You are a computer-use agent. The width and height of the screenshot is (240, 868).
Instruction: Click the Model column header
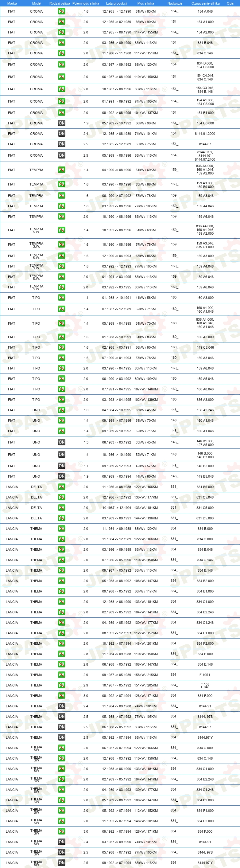click(x=36, y=3)
